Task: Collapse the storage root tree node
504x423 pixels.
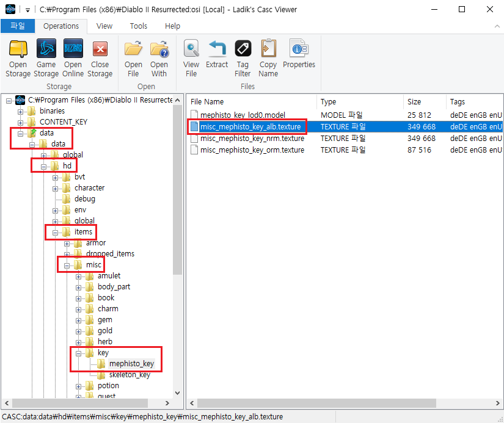Action: pyautogui.click(x=9, y=101)
